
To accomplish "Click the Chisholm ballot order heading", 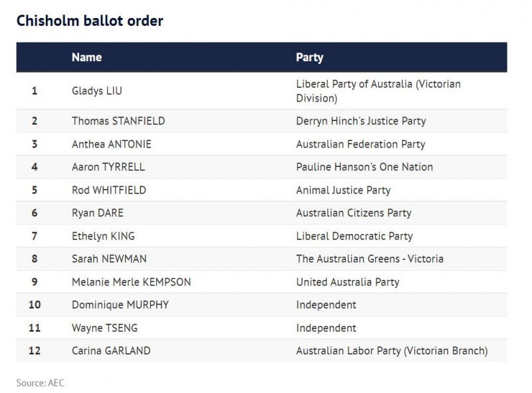I will 90,21.
